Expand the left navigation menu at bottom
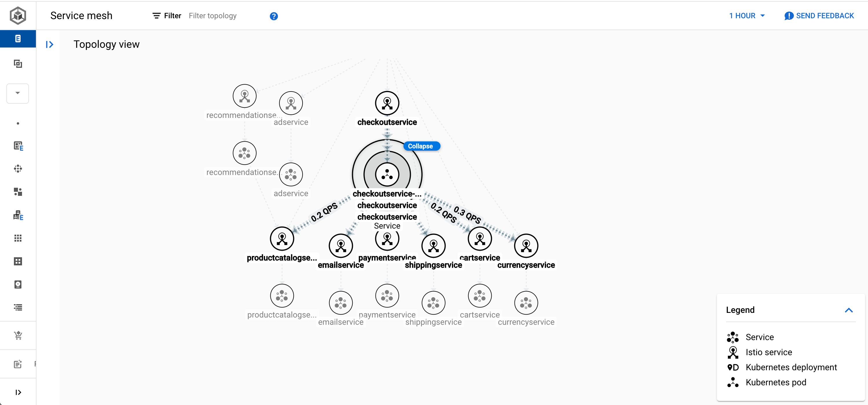 click(x=18, y=392)
